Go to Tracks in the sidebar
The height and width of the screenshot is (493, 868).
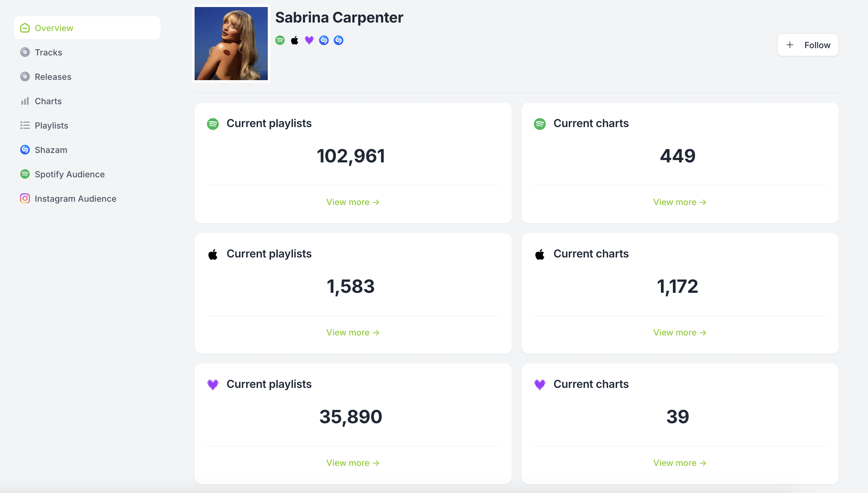(x=87, y=52)
